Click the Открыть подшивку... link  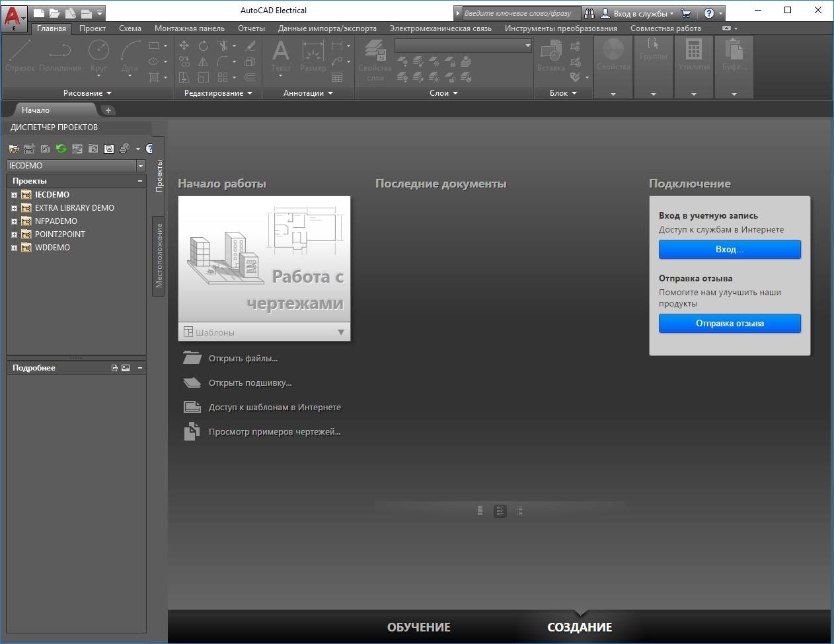coord(250,383)
